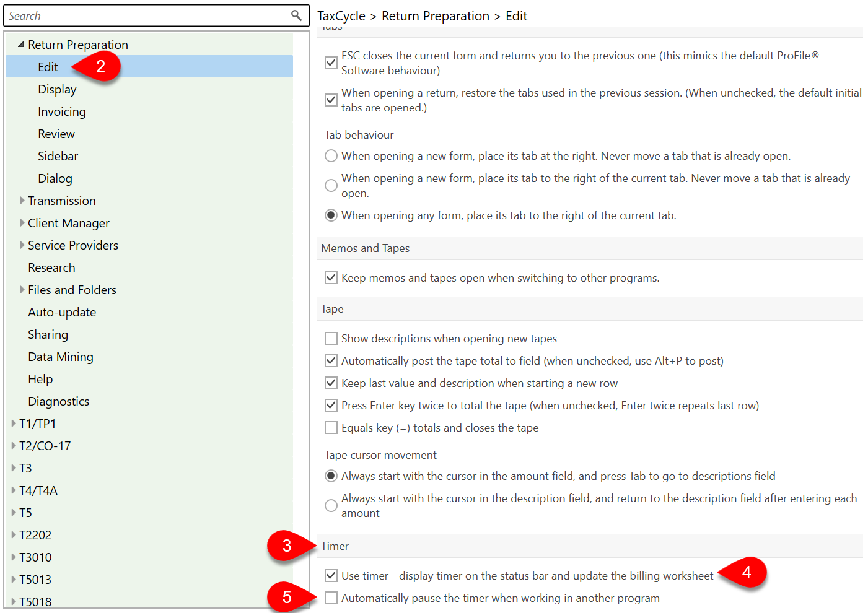This screenshot has height=613, width=868.
Task: Click Return Preparation in the breadcrumb
Action: point(436,16)
